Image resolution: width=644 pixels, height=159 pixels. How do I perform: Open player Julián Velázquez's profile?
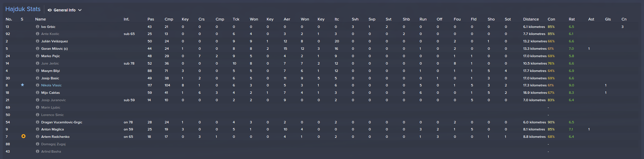click(54, 41)
